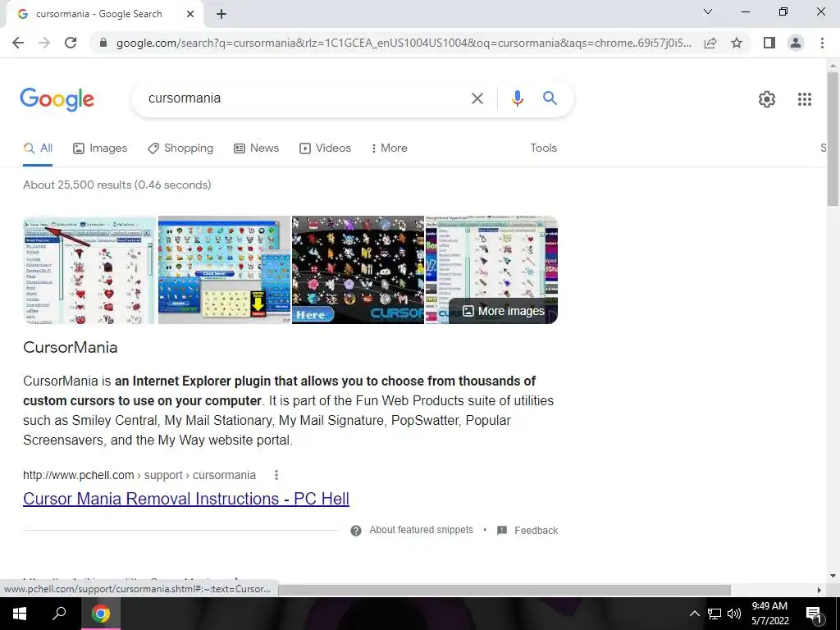Open Windows notification center

(815, 614)
